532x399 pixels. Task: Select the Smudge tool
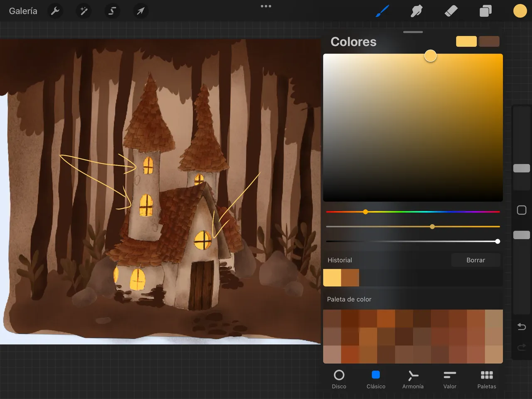(x=416, y=11)
